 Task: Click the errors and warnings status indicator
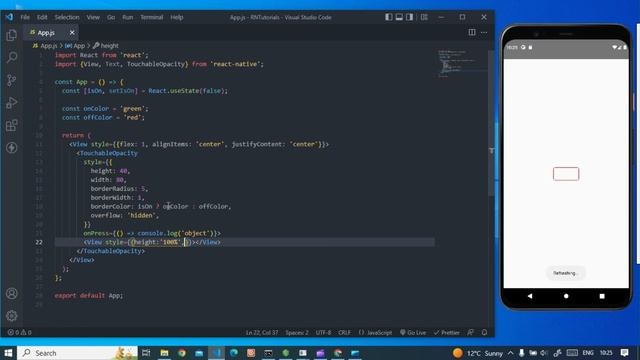click(20, 332)
